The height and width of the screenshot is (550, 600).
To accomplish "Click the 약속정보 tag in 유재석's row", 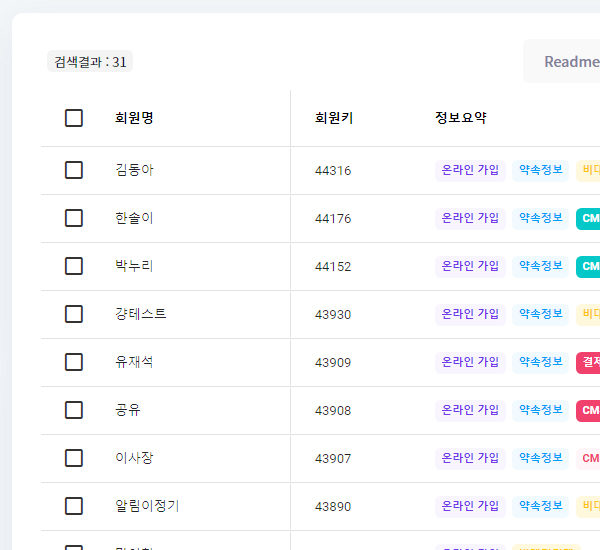I will [x=540, y=362].
